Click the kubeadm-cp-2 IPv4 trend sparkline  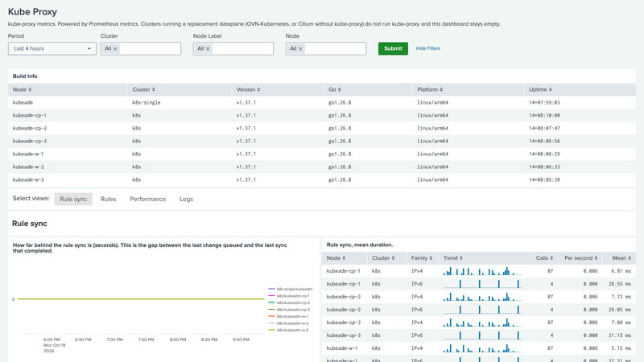482,297
